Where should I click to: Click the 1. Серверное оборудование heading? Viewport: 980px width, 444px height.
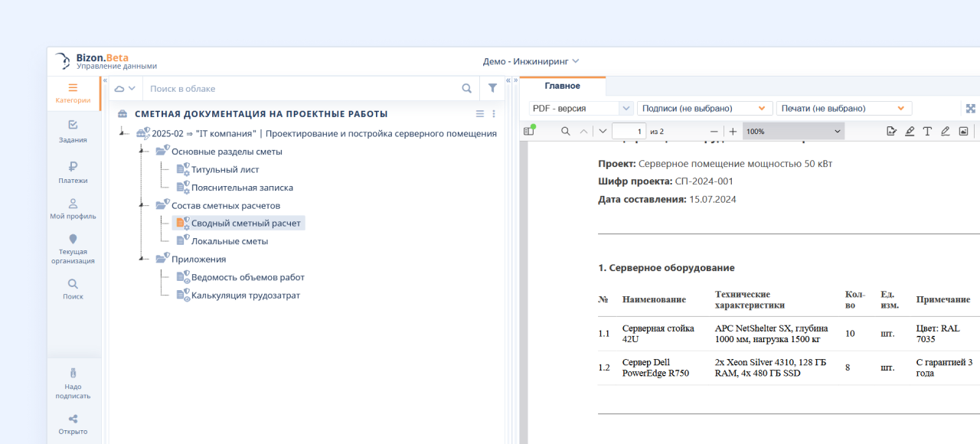[x=666, y=268]
